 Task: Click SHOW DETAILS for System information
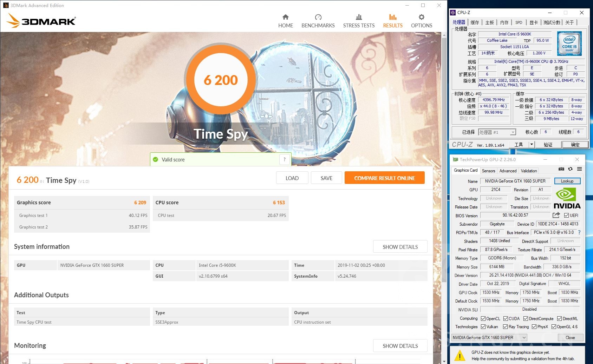tap(400, 247)
